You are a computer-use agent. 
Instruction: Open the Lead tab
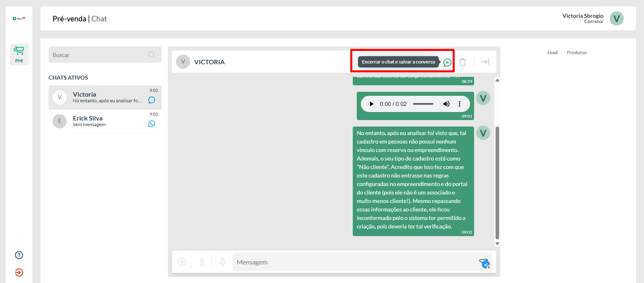coord(553,53)
